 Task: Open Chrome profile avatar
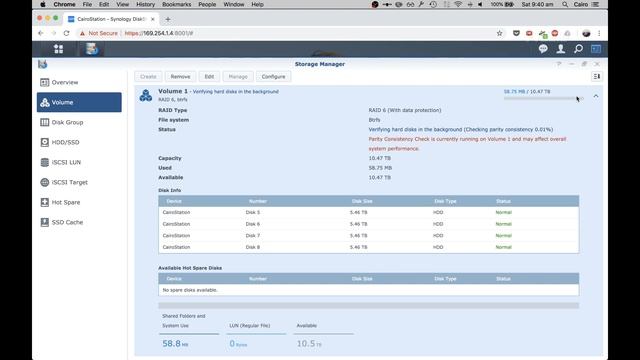coord(586,33)
